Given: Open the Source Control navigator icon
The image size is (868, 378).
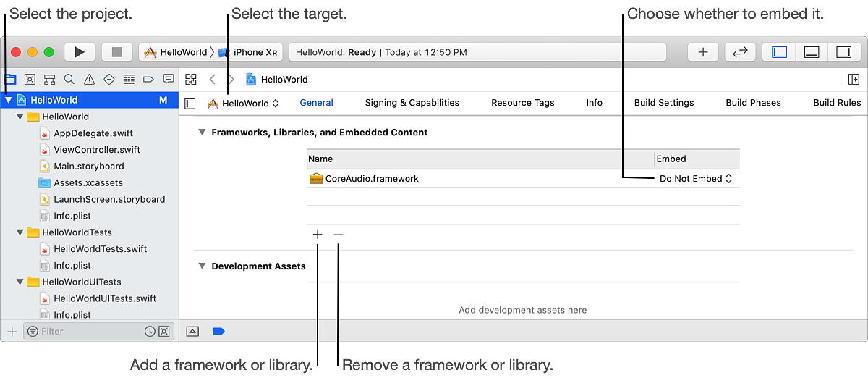Looking at the screenshot, I should click(30, 79).
